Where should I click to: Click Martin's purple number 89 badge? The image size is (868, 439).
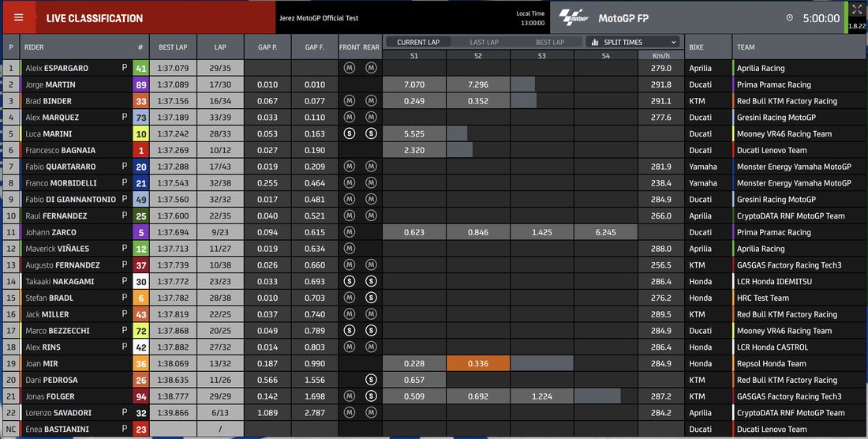tap(140, 84)
